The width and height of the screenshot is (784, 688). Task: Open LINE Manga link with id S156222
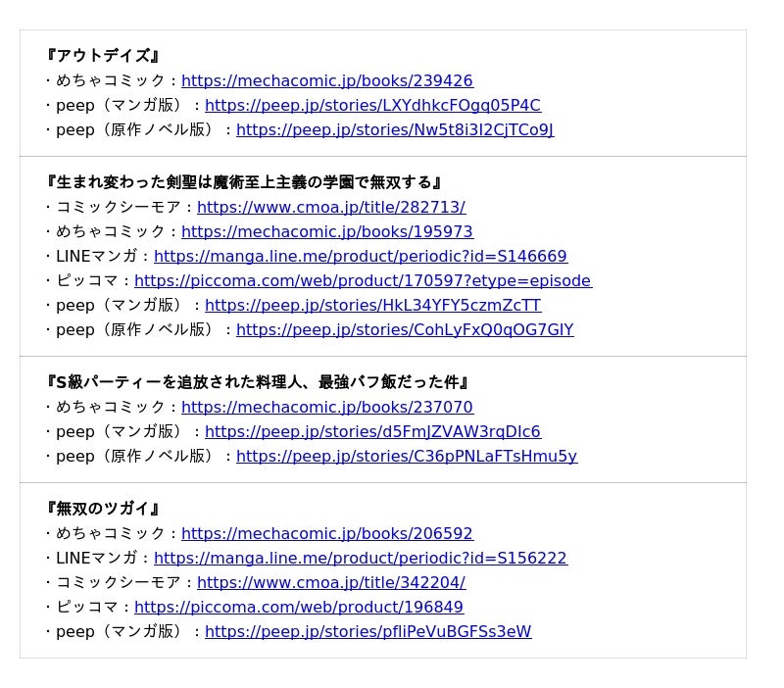point(360,559)
